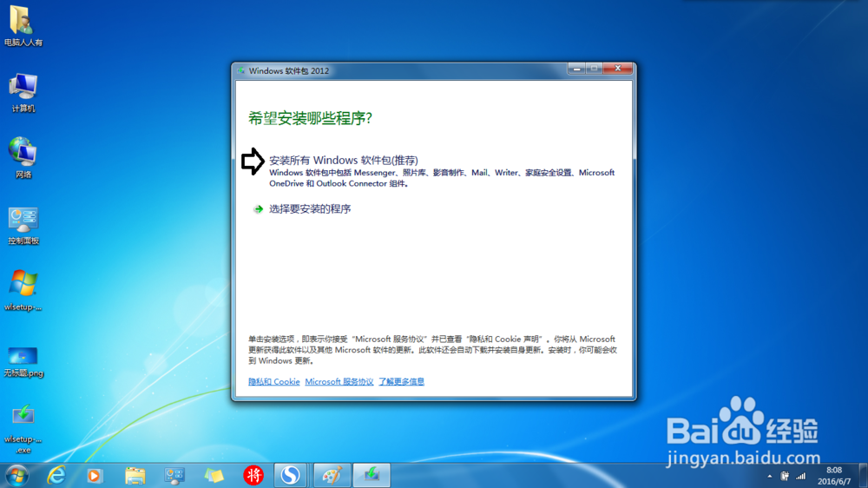Viewport: 868px width, 488px height.
Task: Open the 隐私和 Cookie link
Action: point(274,382)
